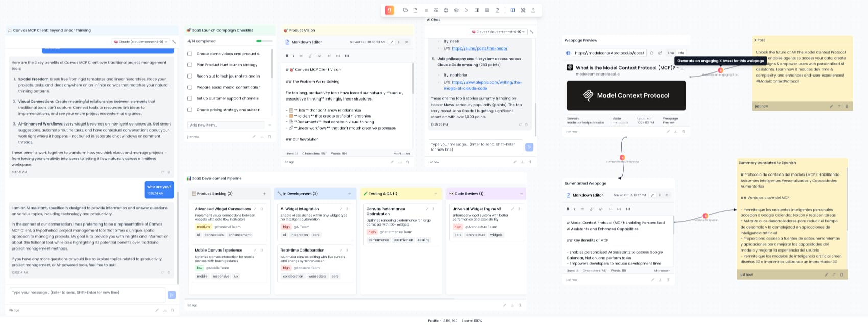Viewport: 868px width, 325px height.
Task: Open wrench settings in Canvas MCP Client chat
Action: pyautogui.click(x=174, y=42)
